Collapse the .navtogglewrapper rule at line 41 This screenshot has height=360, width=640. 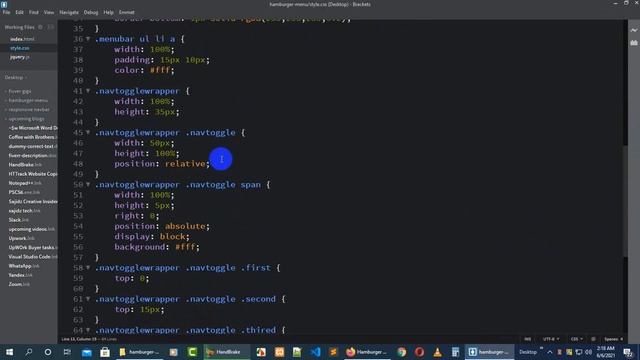[88, 91]
